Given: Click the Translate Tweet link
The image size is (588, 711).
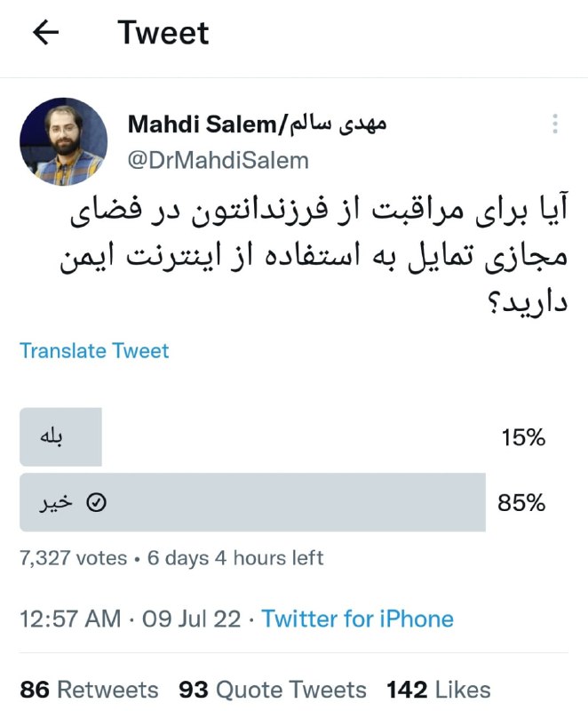Looking at the screenshot, I should point(94,351).
